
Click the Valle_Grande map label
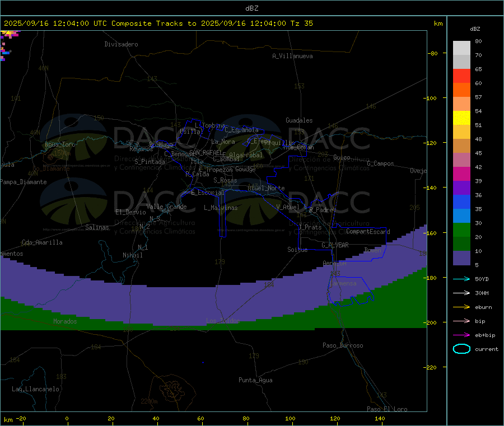166,207
